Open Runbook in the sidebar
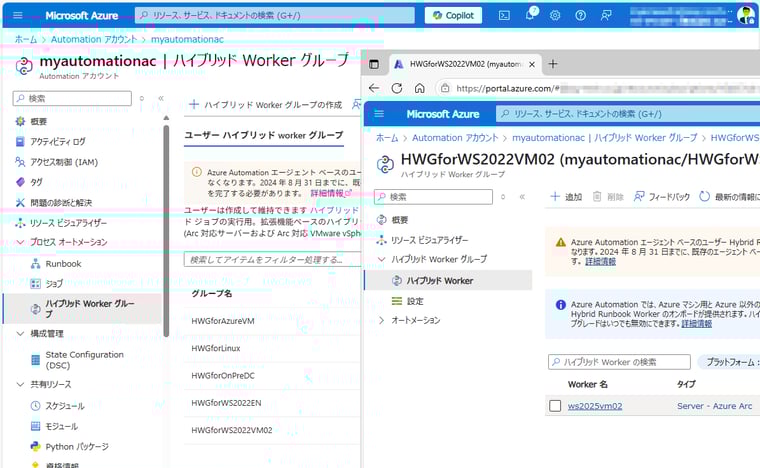Viewport: 760px width, 468px height. [63, 264]
